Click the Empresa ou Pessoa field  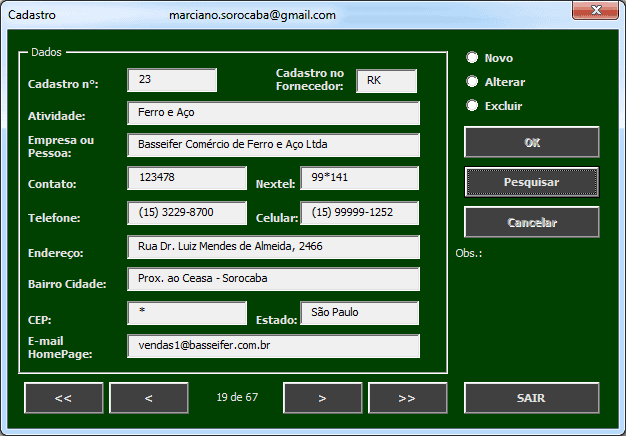click(x=273, y=145)
